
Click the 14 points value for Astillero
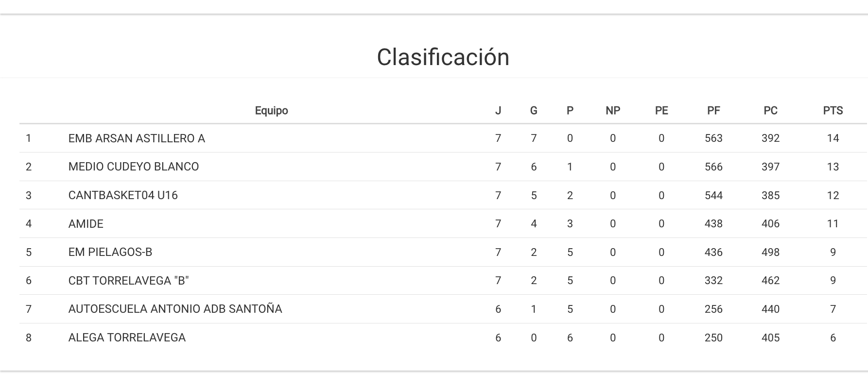(833, 138)
